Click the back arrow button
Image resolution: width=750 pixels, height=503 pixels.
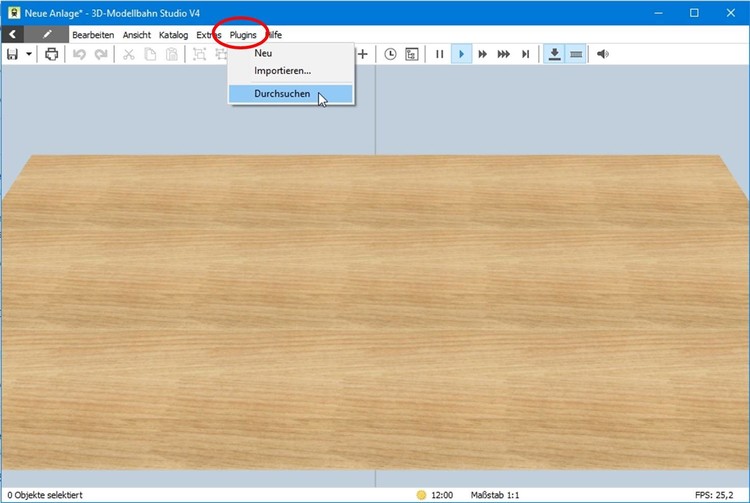(12, 34)
